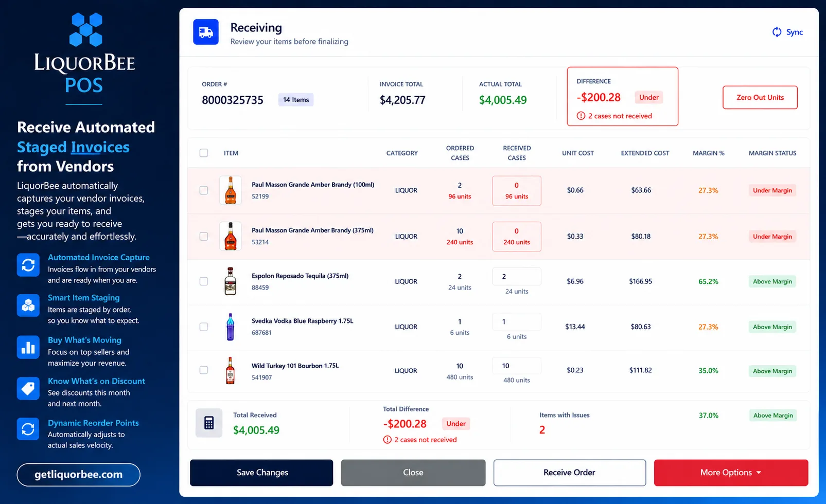Open Wild Turkey 101 Bourbon thumbnail
This screenshot has width=826, height=504.
[231, 370]
